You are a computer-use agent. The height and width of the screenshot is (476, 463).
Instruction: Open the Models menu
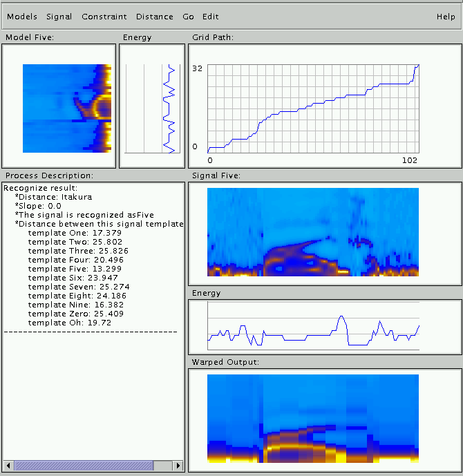coord(22,17)
